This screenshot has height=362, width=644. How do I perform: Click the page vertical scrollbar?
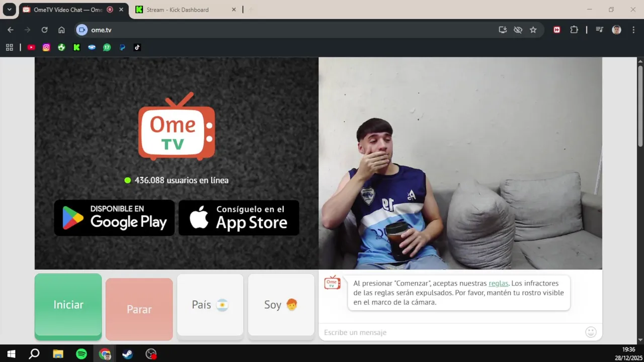[640, 106]
